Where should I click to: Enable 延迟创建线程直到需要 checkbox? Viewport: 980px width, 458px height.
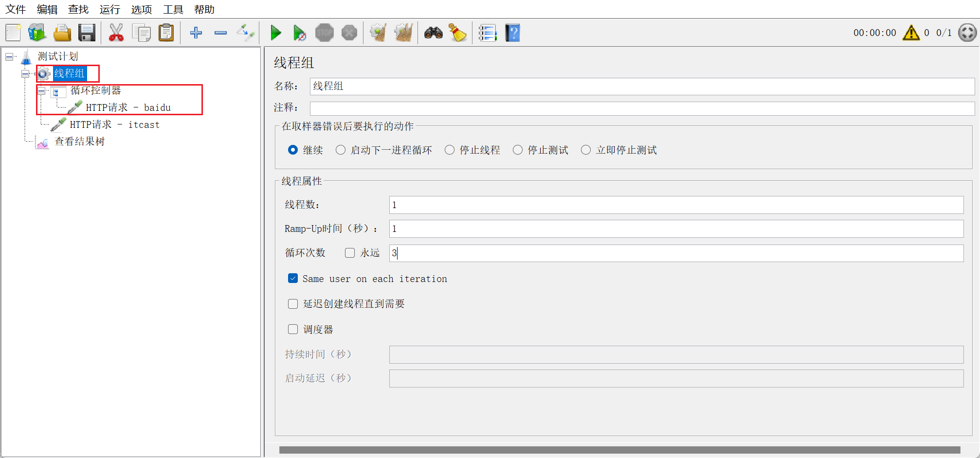click(x=293, y=304)
